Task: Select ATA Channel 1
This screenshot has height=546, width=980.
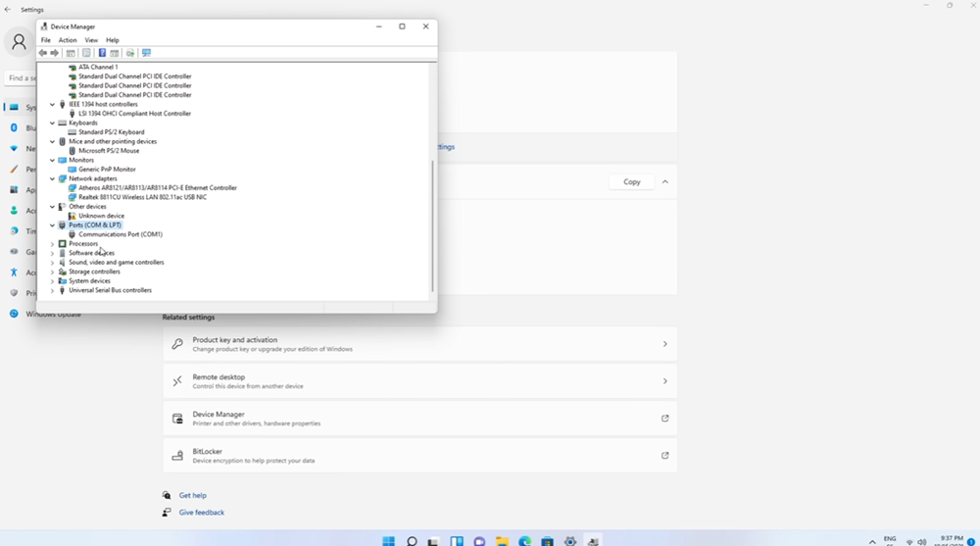Action: click(98, 67)
